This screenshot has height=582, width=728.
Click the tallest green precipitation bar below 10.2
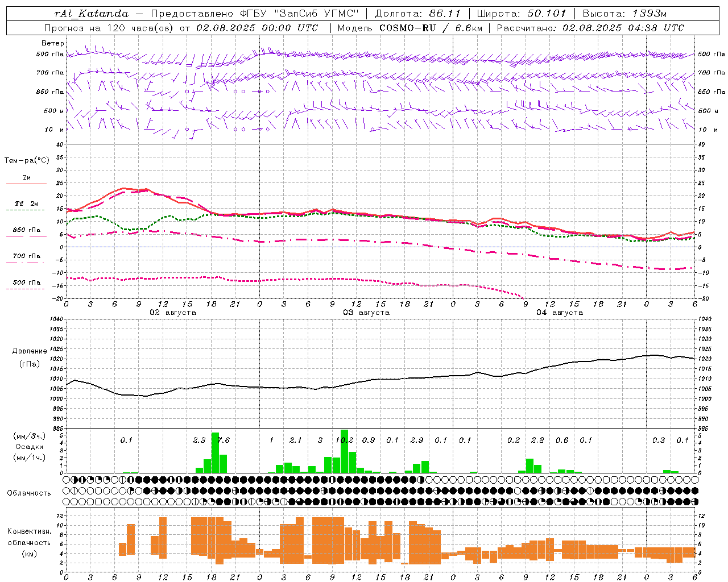pyautogui.click(x=344, y=451)
